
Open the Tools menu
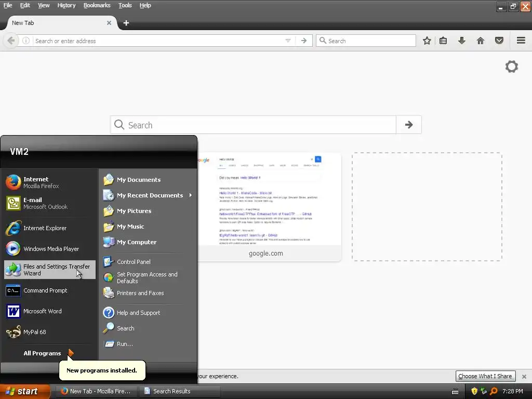coord(125,5)
